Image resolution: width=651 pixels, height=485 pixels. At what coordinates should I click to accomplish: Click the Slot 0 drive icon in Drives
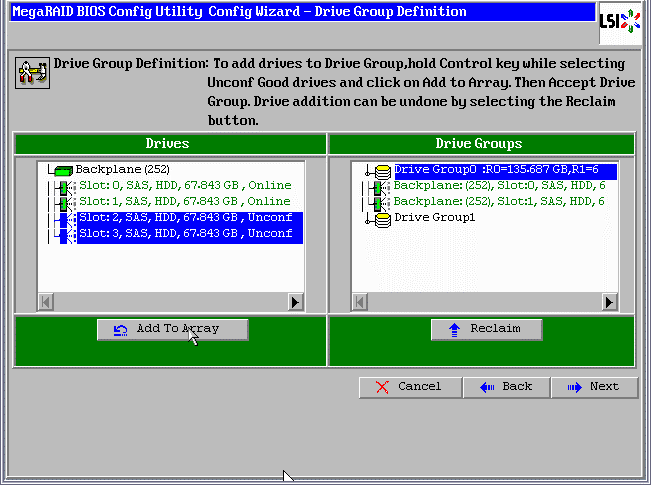64,186
